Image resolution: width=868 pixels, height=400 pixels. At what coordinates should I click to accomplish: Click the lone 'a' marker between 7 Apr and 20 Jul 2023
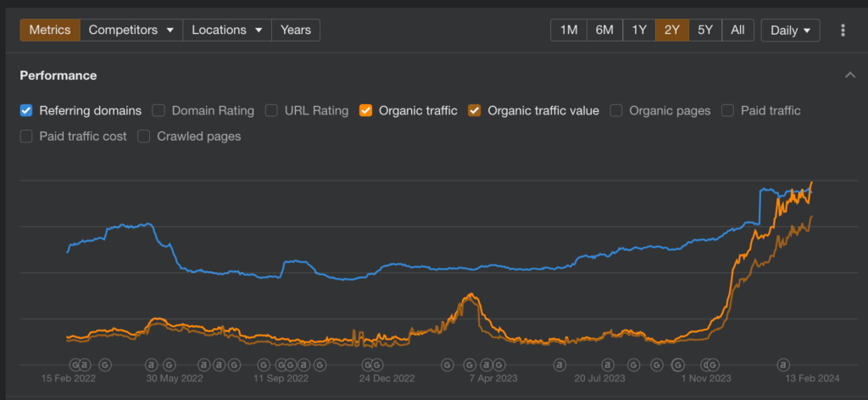pos(559,364)
